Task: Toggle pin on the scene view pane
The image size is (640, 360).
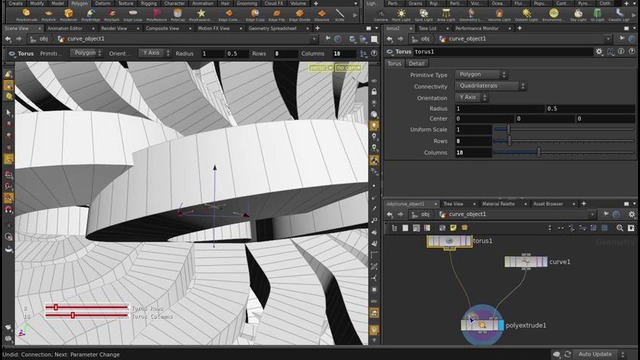Action: click(327, 39)
